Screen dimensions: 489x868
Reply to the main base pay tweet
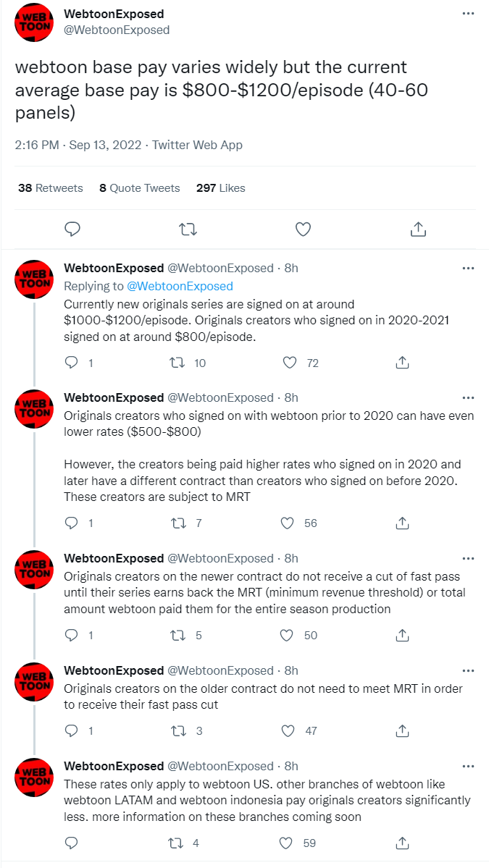[x=72, y=229]
